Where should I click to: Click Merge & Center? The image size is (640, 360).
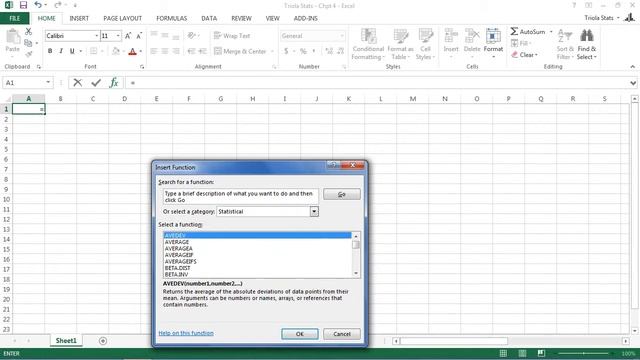coord(240,51)
